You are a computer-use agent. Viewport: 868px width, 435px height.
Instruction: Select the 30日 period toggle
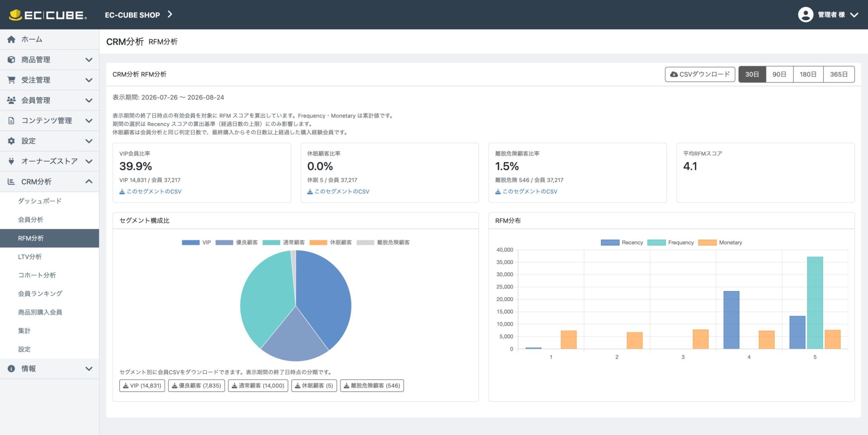[x=752, y=74]
